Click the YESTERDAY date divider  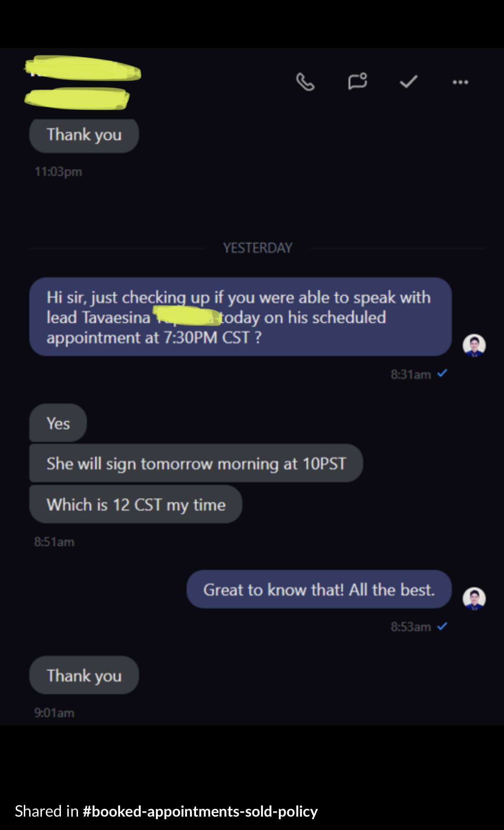(x=258, y=248)
